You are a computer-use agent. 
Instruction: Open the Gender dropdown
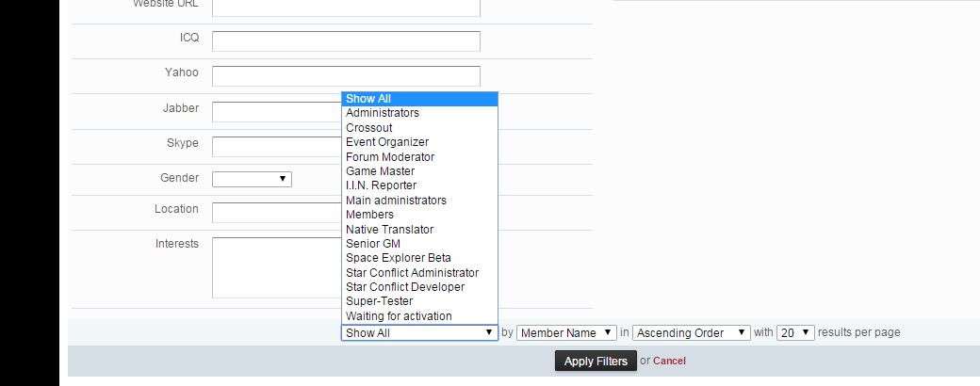point(252,179)
